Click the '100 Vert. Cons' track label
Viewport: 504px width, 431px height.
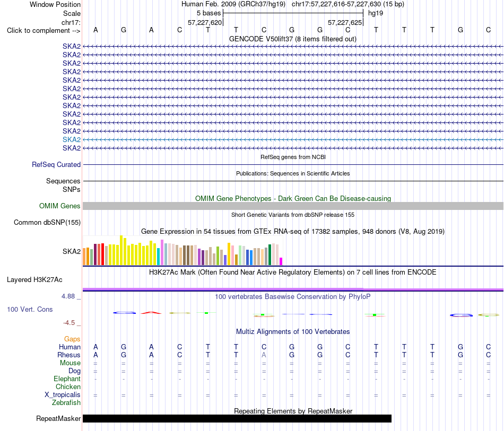30,309
